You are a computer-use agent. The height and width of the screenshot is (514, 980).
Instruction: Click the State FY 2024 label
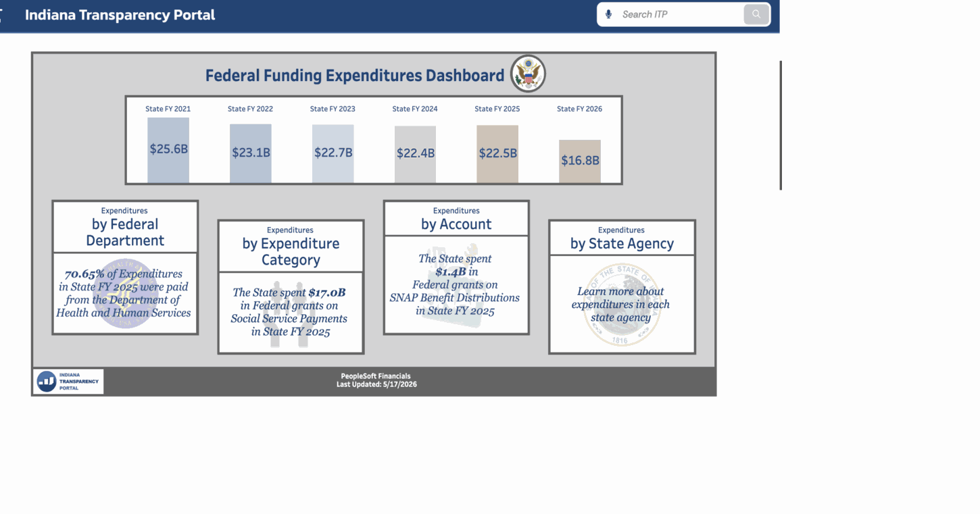(415, 109)
